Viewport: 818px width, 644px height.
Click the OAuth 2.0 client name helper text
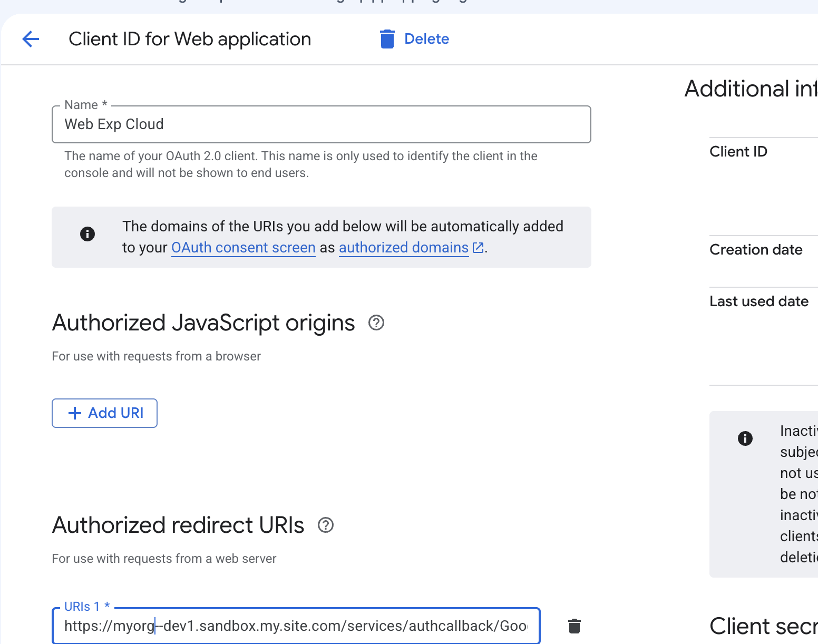(x=301, y=164)
